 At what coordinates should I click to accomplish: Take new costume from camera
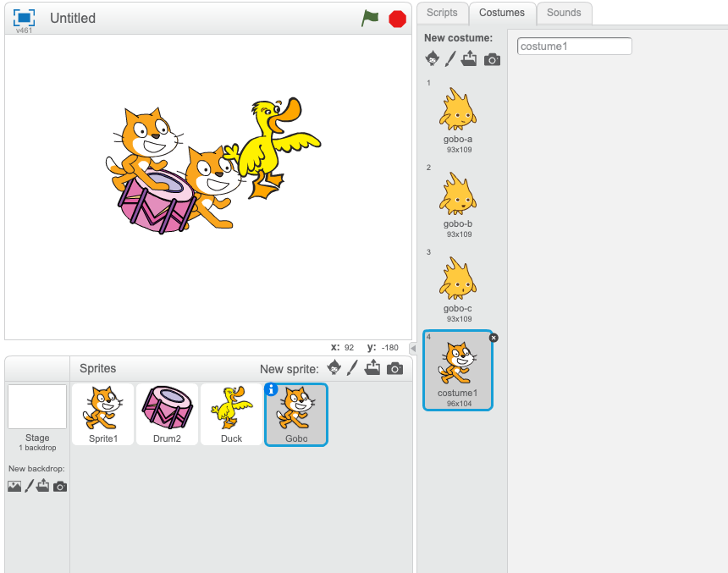492,59
